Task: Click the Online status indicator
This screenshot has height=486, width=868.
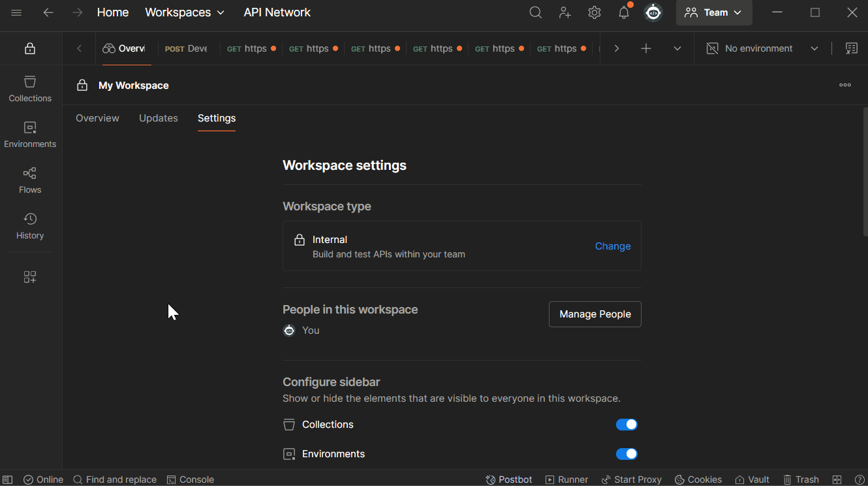Action: 43,479
